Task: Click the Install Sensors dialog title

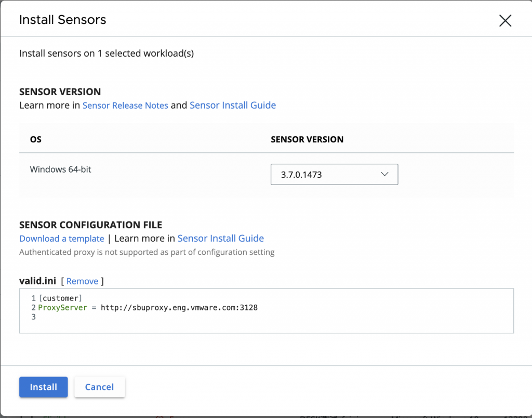Action: click(x=63, y=20)
